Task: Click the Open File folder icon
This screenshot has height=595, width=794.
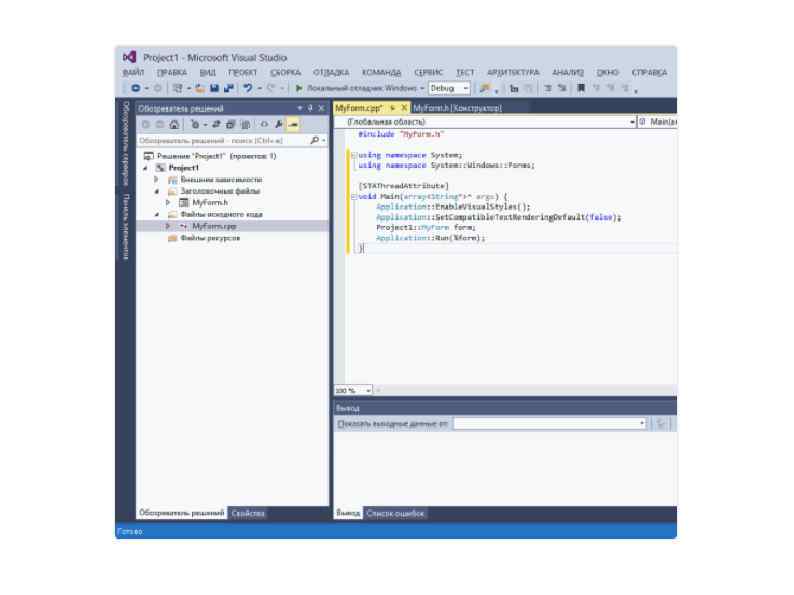Action: point(201,88)
